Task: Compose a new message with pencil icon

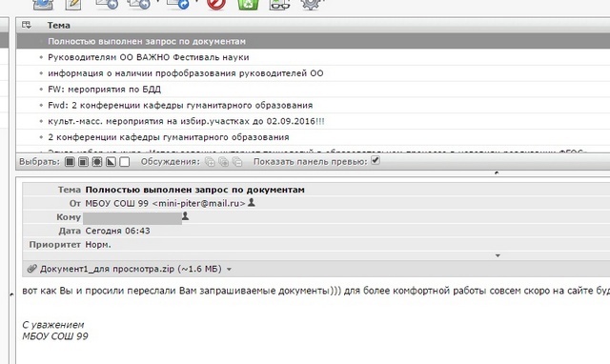Action: pyautogui.click(x=73, y=4)
